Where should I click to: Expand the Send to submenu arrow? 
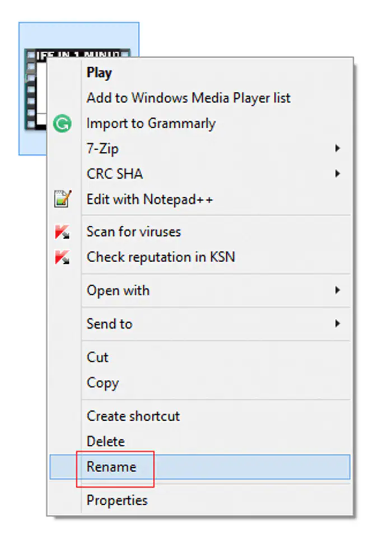pyautogui.click(x=337, y=324)
